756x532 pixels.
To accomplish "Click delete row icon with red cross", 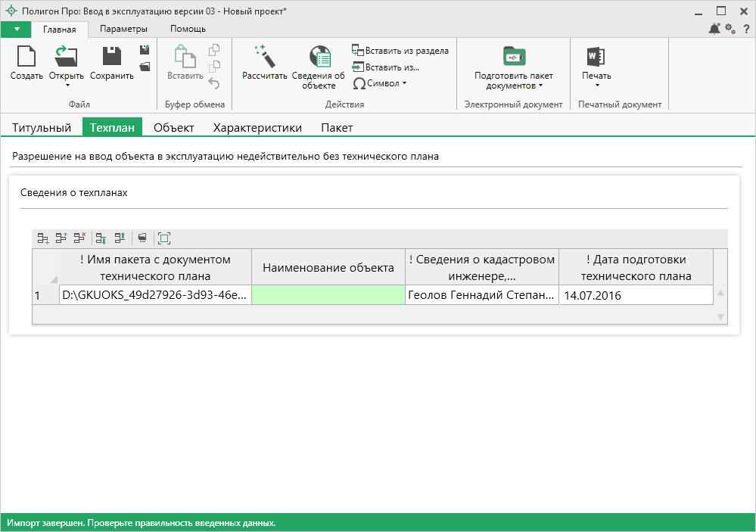I will coord(79,238).
